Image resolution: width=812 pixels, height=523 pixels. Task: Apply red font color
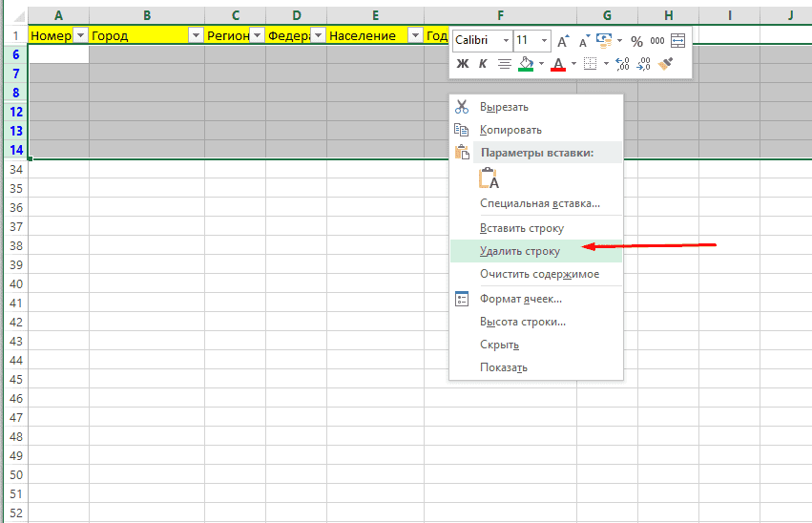[x=558, y=64]
